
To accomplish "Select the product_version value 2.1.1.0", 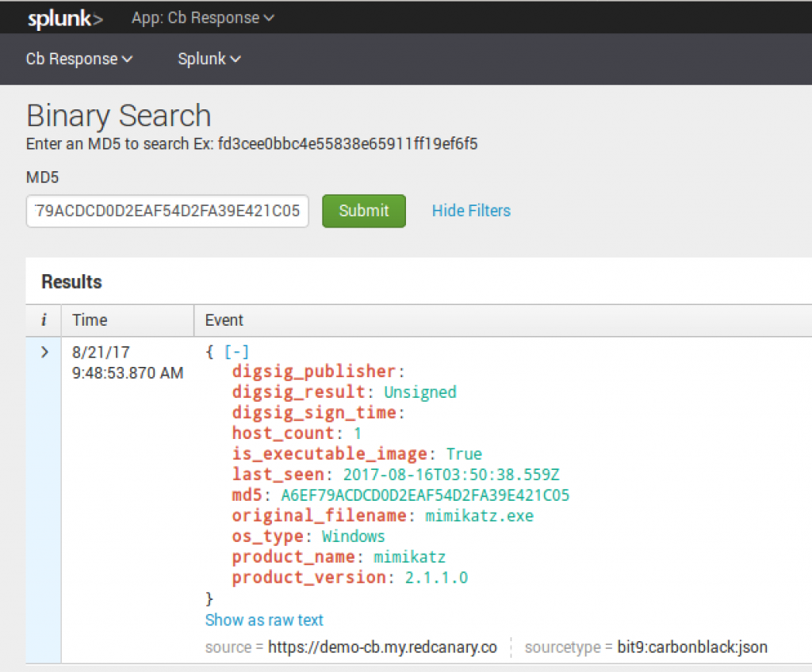I will click(x=436, y=578).
